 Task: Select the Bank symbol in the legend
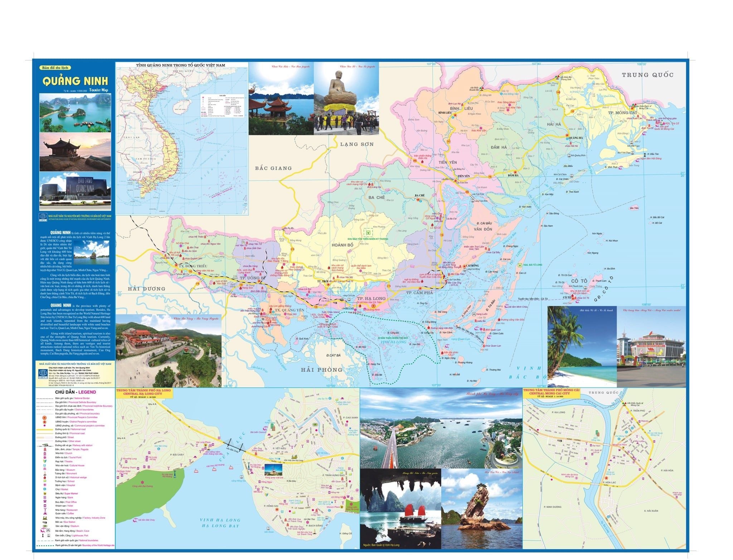tap(45, 497)
